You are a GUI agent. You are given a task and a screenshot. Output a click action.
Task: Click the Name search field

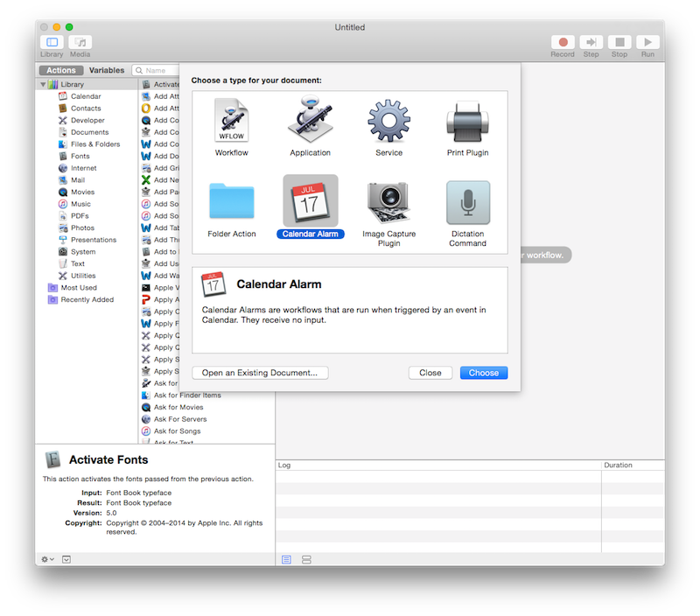point(156,71)
